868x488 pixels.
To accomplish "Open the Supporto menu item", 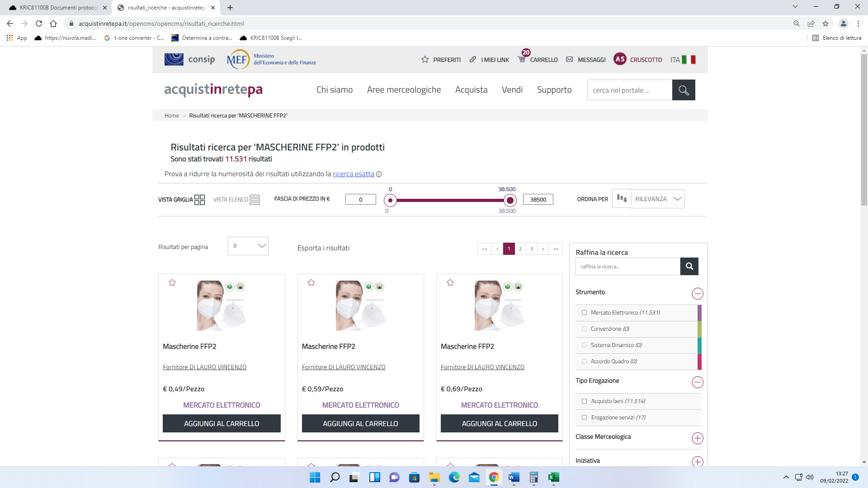I will (554, 90).
